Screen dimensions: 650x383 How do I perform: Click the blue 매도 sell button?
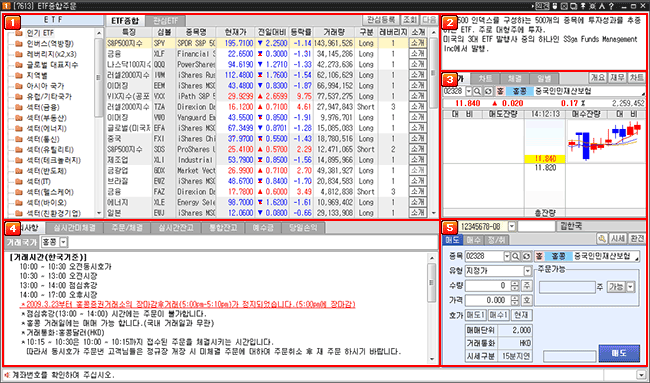(619, 353)
